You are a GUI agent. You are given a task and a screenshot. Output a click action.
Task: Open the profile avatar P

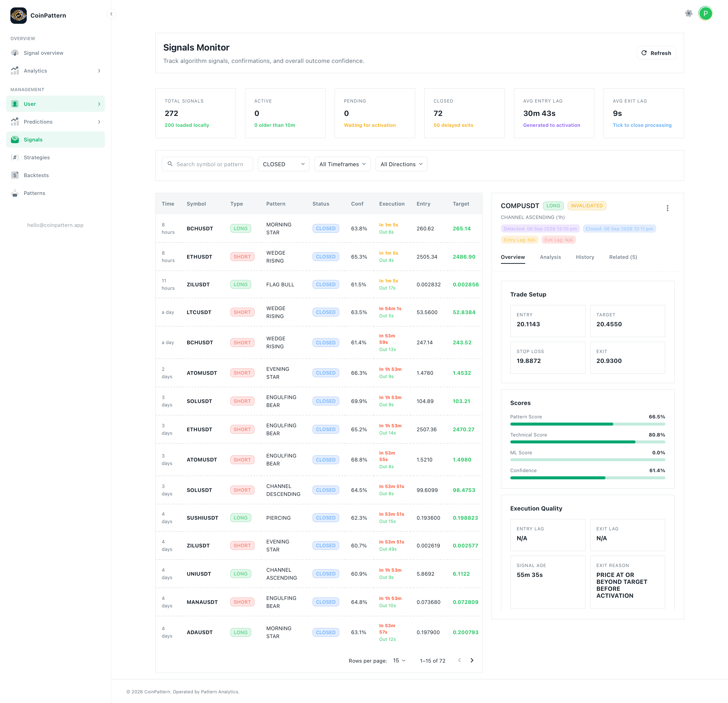click(x=705, y=13)
